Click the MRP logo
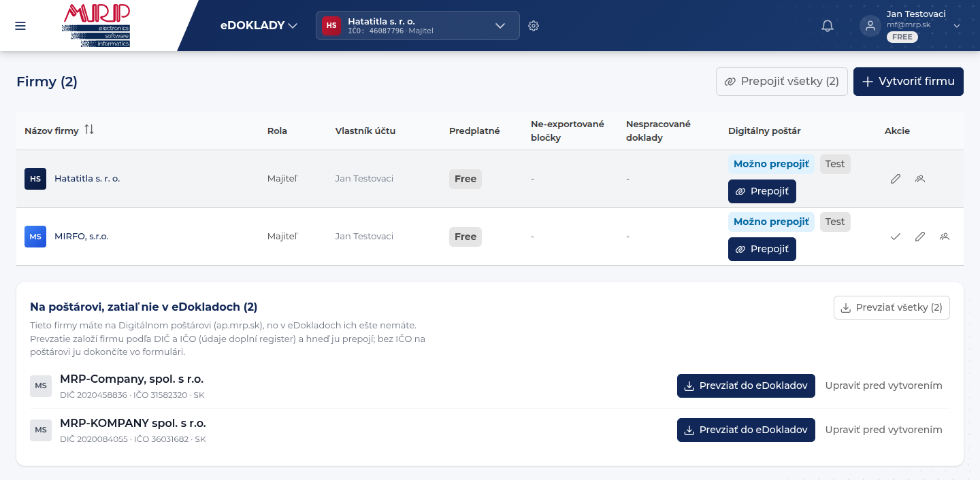The height and width of the screenshot is (480, 980). pos(95,26)
